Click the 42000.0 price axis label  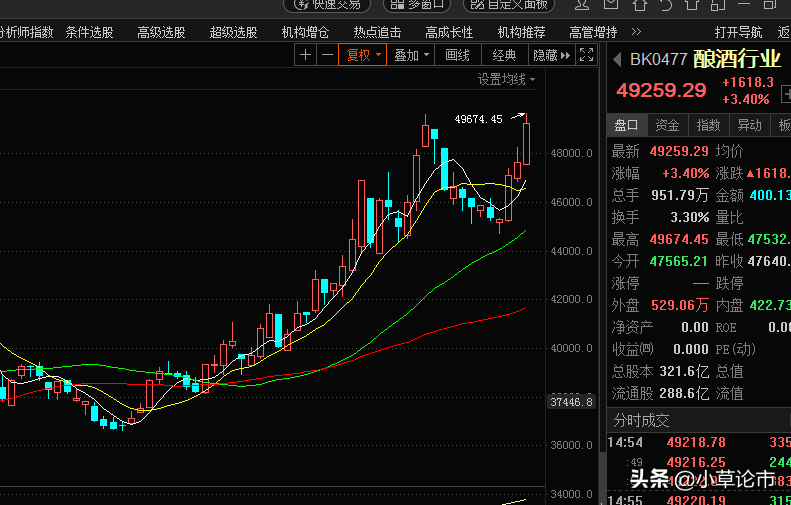coord(572,300)
